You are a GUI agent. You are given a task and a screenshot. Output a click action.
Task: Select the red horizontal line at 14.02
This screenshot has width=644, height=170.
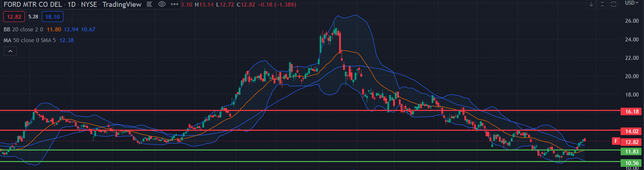(310, 130)
